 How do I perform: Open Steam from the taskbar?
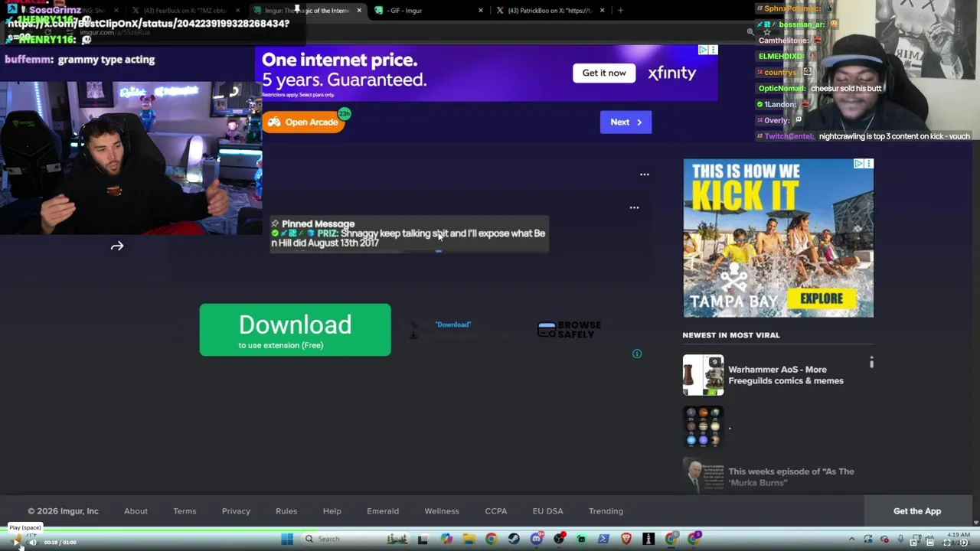coord(514,539)
